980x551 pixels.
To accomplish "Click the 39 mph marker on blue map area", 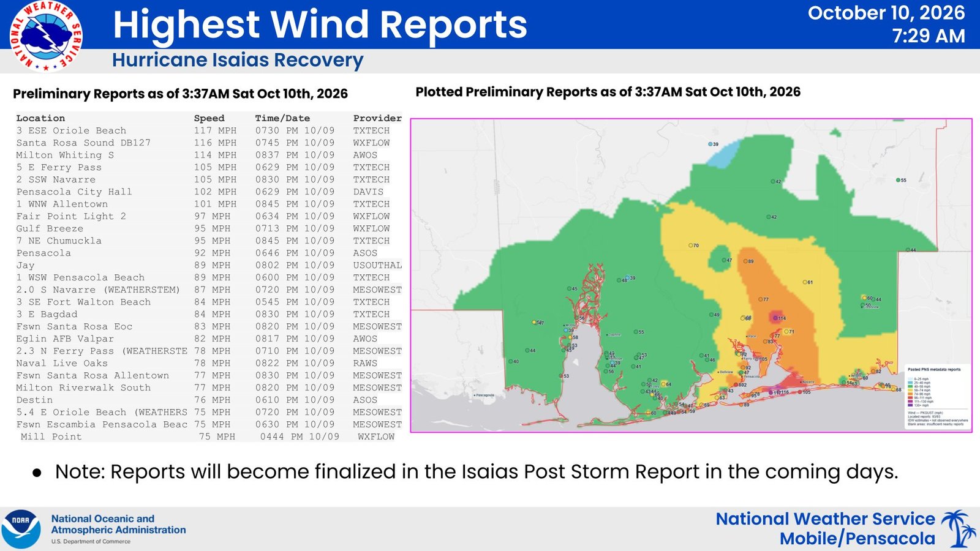I will tap(710, 144).
